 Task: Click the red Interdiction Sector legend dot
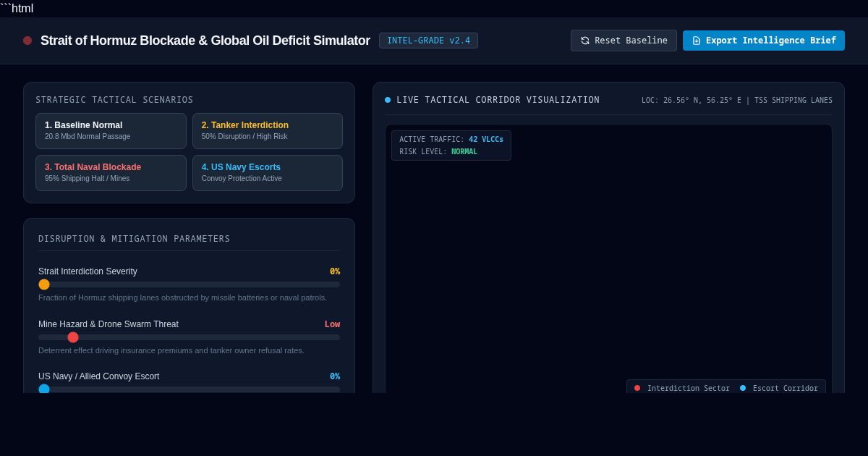(637, 388)
